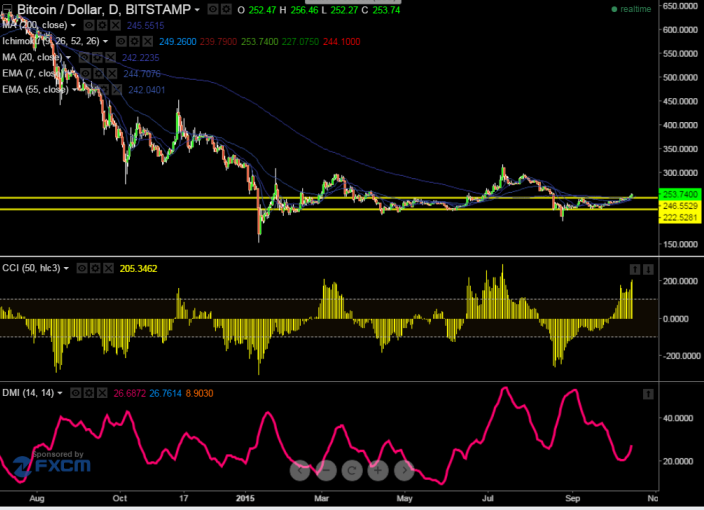Image resolution: width=704 pixels, height=510 pixels.
Task: Toggle visibility of EMA (7, close)
Action: pos(86,74)
